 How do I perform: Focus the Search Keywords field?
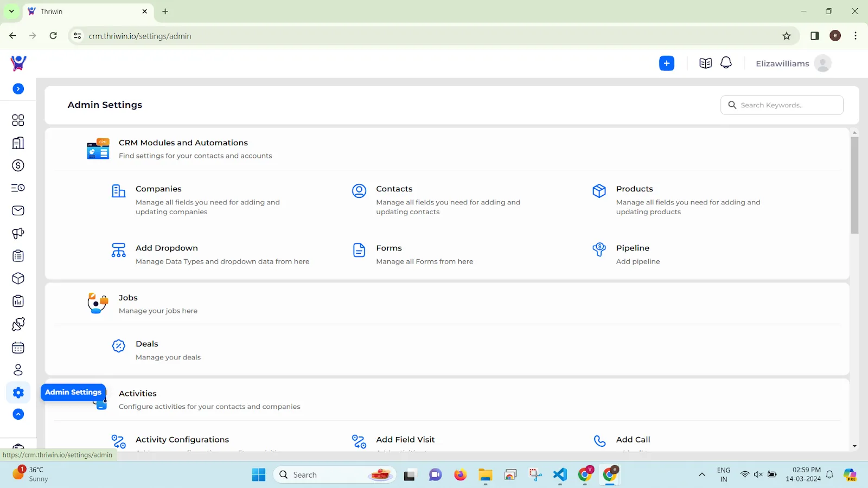[782, 105]
